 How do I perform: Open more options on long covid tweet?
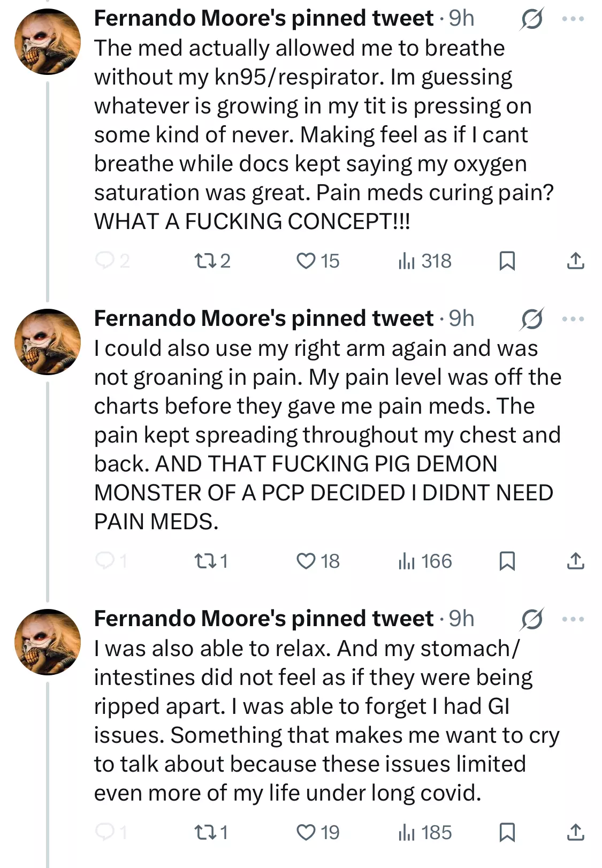tap(574, 619)
